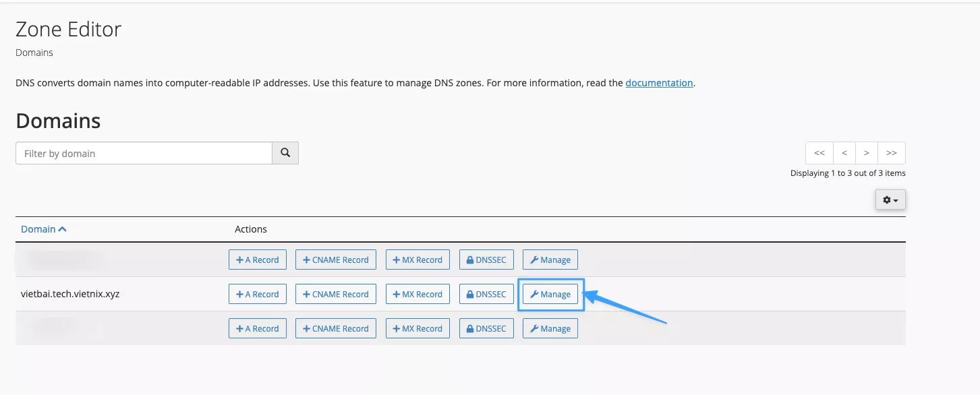The width and height of the screenshot is (980, 395).
Task: Go to first page of domains
Action: pyautogui.click(x=819, y=153)
